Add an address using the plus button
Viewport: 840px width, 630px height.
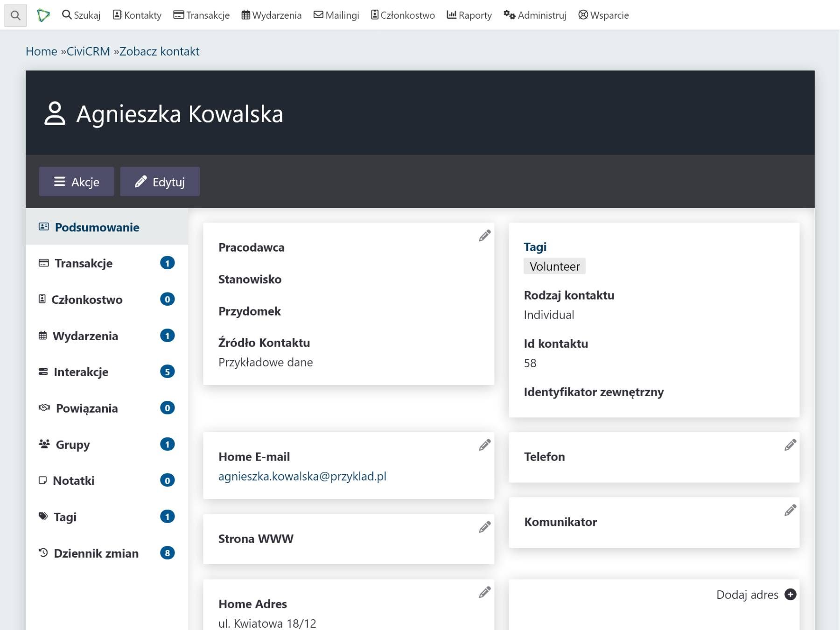tap(791, 595)
